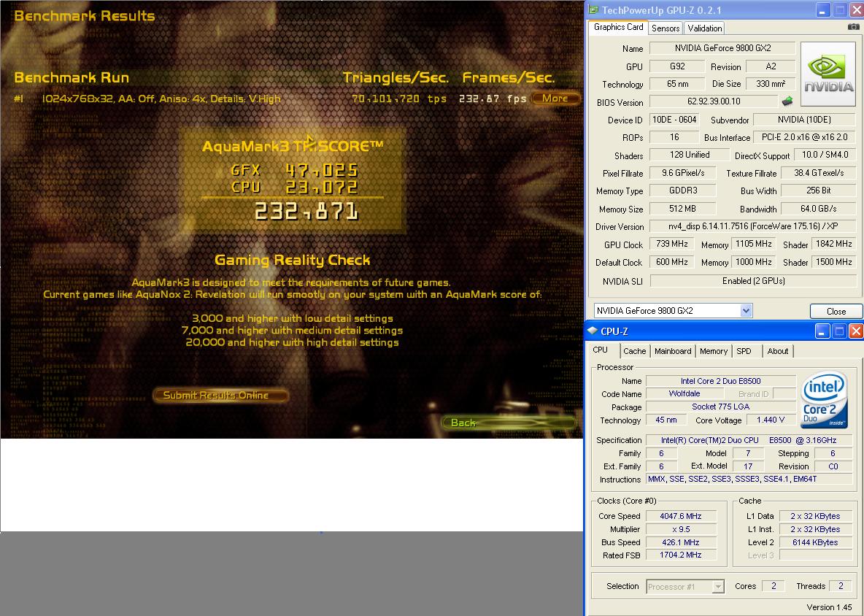Click the Bus Speed 426.1 MHz value

[681, 543]
